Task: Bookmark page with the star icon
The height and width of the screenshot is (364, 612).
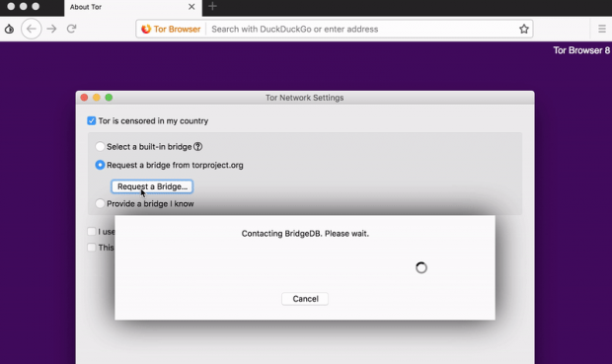Action: coord(524,29)
